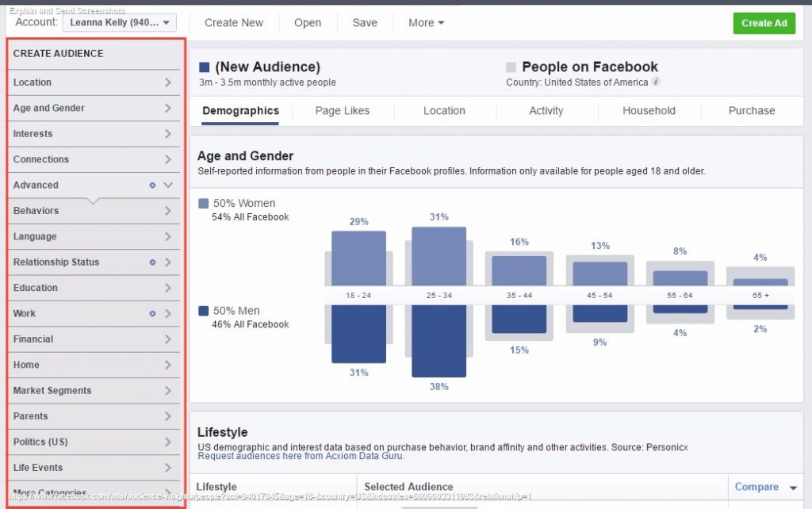Click the 18 - 24 men bar showing 31%

pyautogui.click(x=358, y=334)
